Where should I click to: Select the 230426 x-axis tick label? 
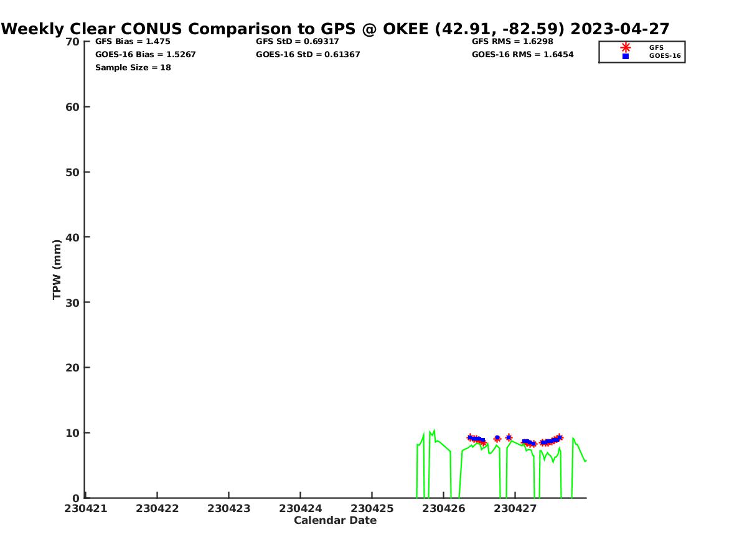pos(444,508)
